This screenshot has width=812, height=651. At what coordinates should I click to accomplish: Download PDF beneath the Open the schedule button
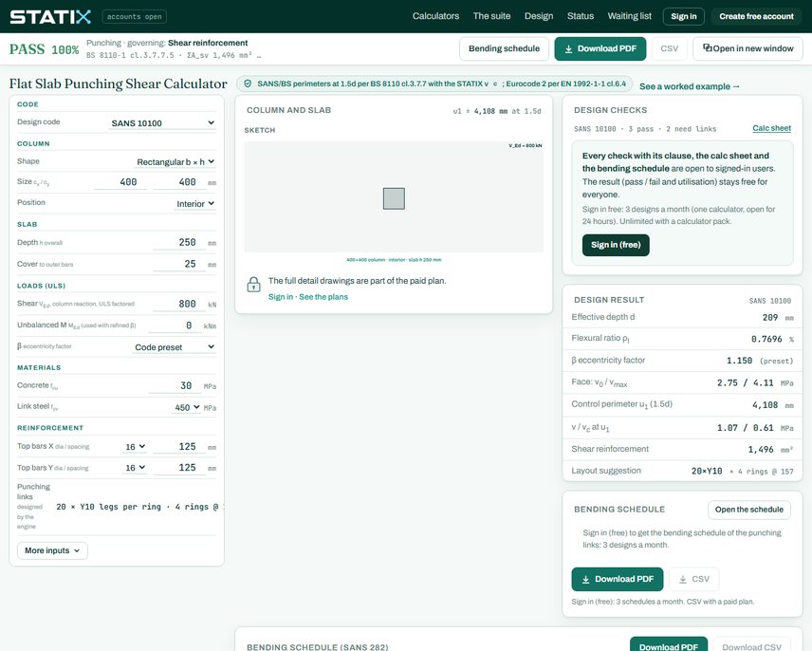(618, 579)
